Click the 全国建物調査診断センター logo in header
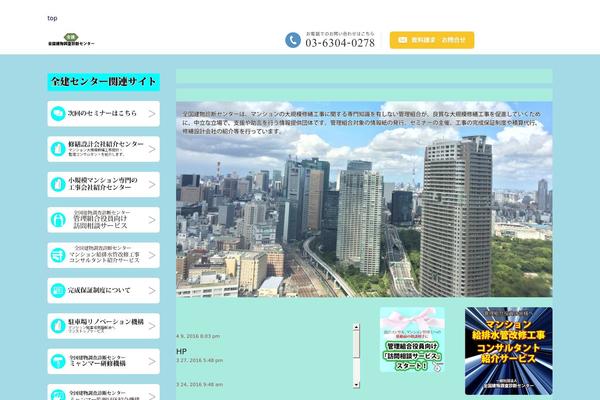 71,40
